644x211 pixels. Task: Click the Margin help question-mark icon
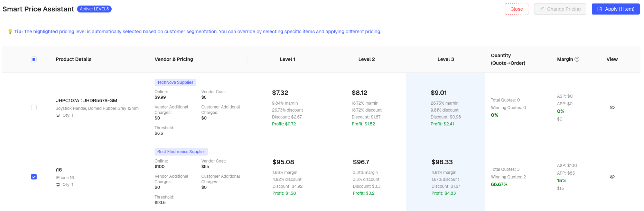[577, 59]
